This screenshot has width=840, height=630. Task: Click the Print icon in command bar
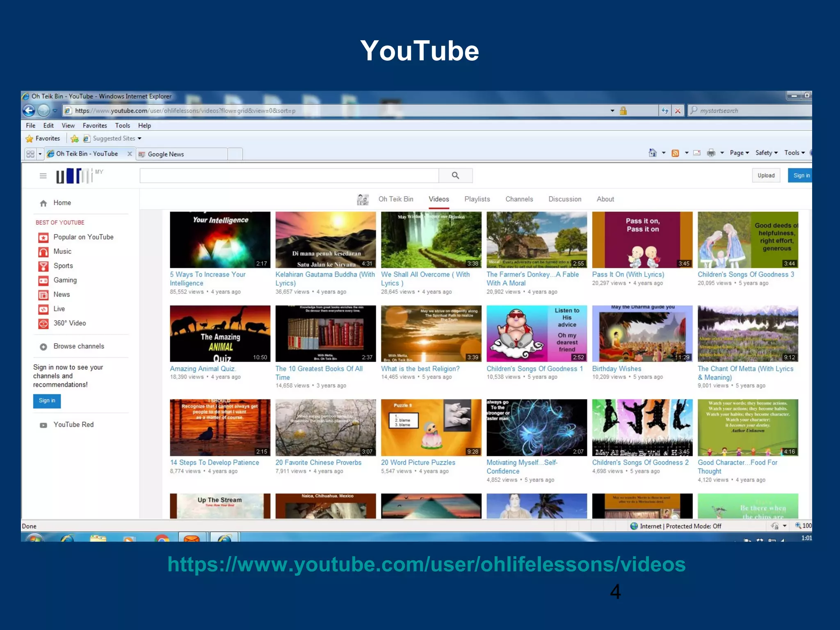click(711, 153)
